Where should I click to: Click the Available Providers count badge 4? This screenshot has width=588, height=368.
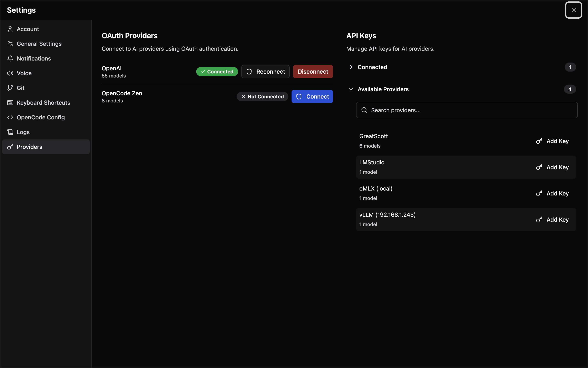click(x=570, y=89)
